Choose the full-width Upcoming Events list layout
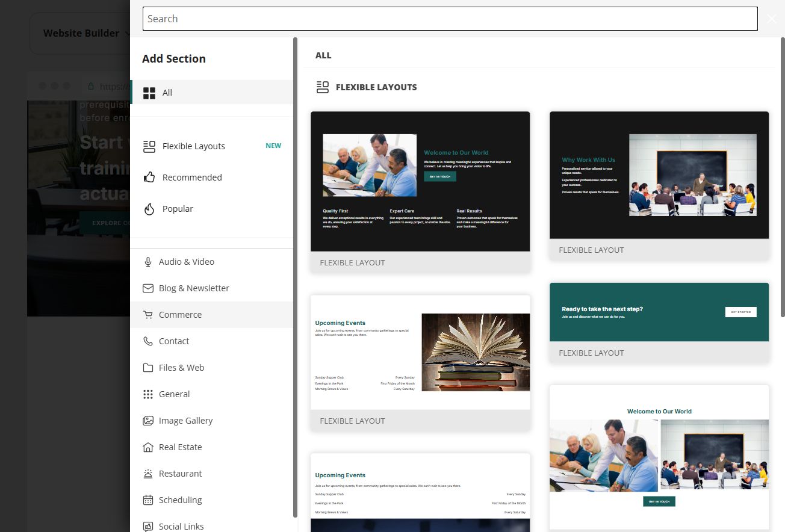785x532 pixels. click(420, 492)
